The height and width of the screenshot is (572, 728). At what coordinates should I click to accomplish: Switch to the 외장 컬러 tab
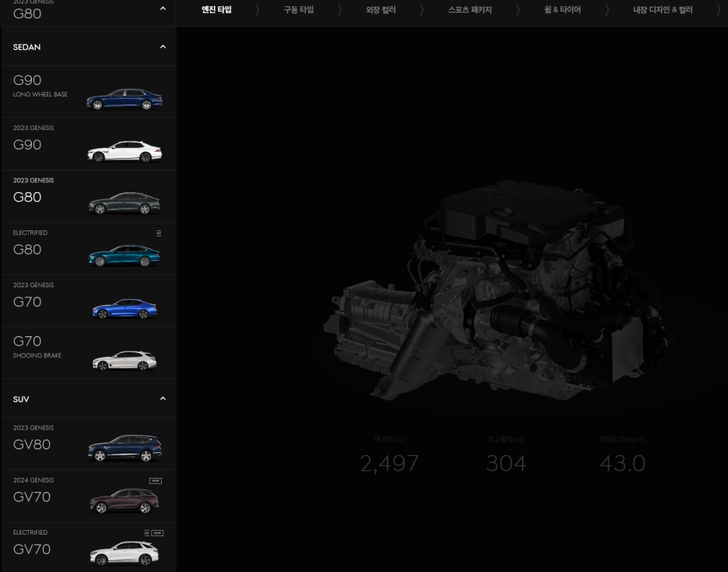[380, 9]
